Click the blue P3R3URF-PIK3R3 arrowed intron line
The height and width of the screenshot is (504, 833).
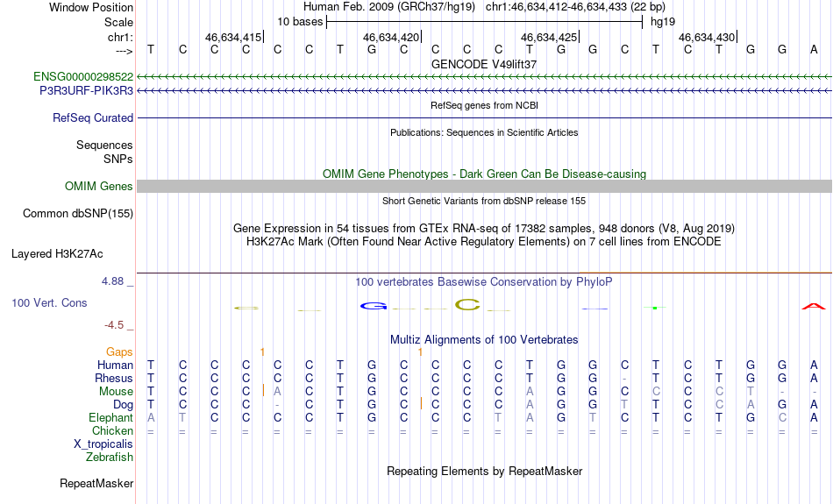click(x=484, y=91)
